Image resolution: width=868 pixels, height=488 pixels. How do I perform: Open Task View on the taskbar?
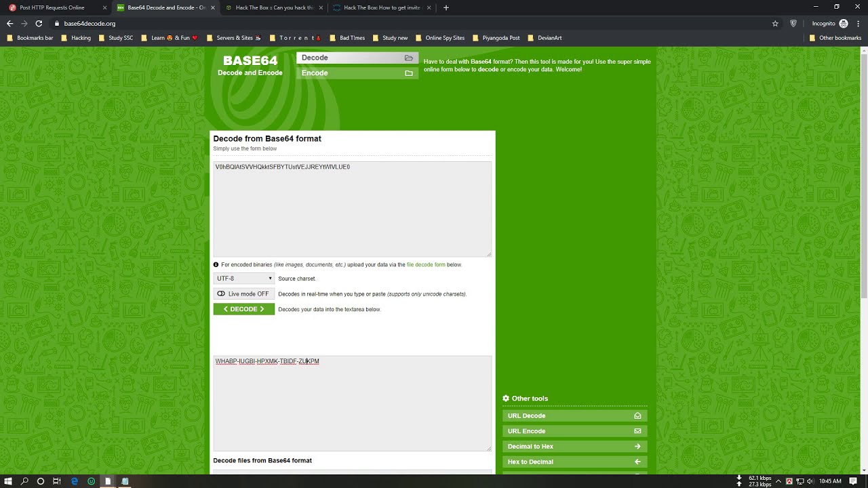[57, 481]
